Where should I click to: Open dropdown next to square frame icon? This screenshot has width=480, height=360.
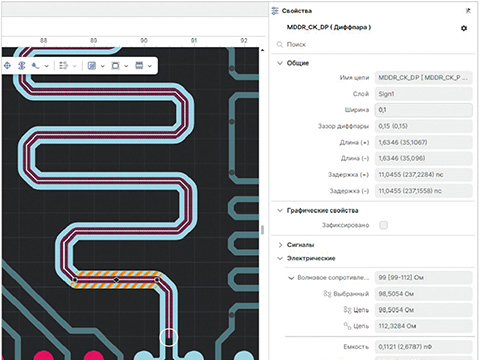click(126, 66)
